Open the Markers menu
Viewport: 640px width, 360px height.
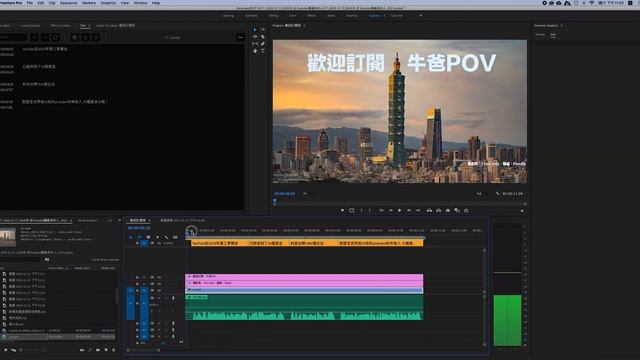click(89, 3)
